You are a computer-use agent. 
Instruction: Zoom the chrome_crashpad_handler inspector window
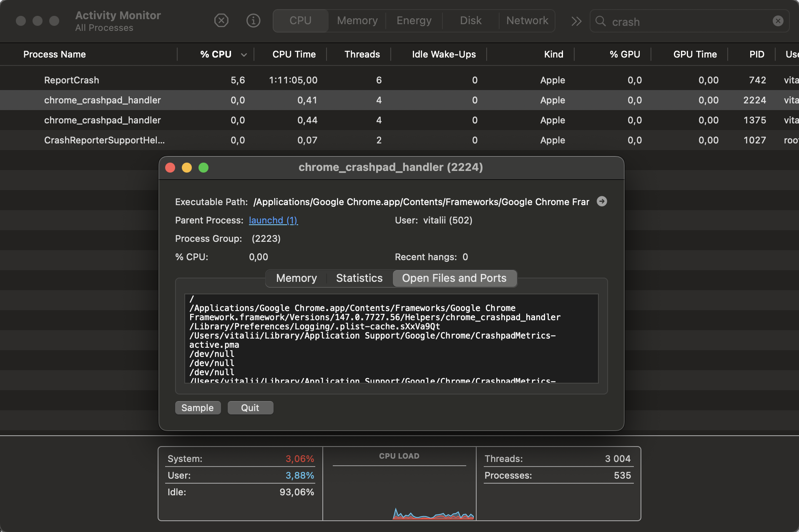coord(204,168)
